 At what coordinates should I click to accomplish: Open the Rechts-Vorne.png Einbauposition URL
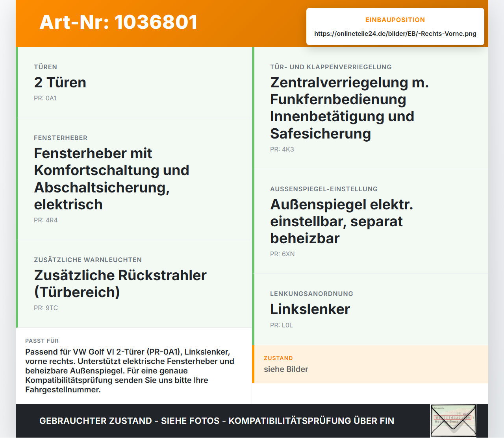(395, 33)
